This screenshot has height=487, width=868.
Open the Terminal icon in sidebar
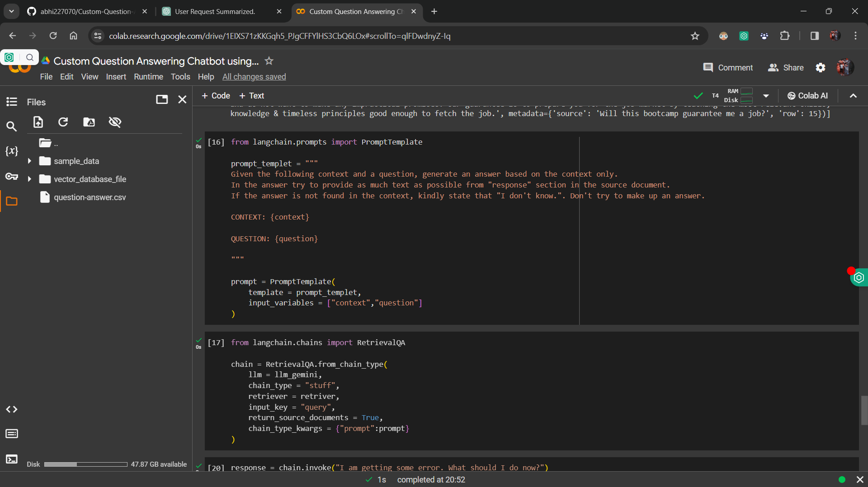(x=12, y=459)
